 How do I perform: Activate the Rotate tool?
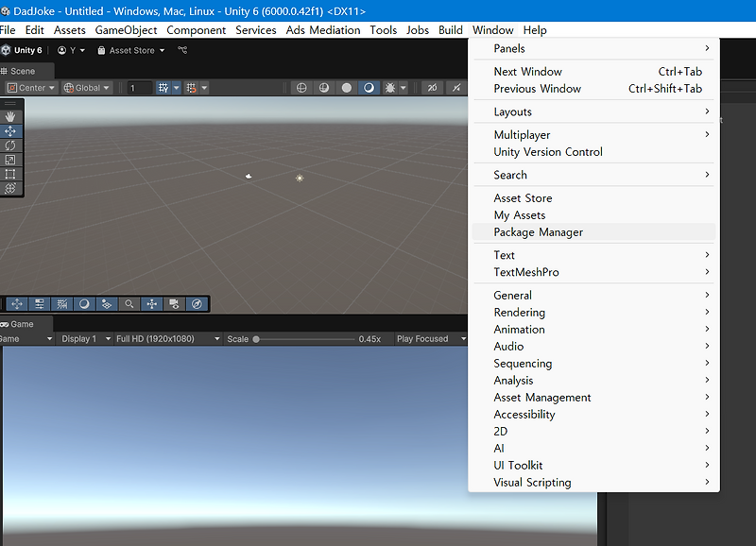coord(11,145)
